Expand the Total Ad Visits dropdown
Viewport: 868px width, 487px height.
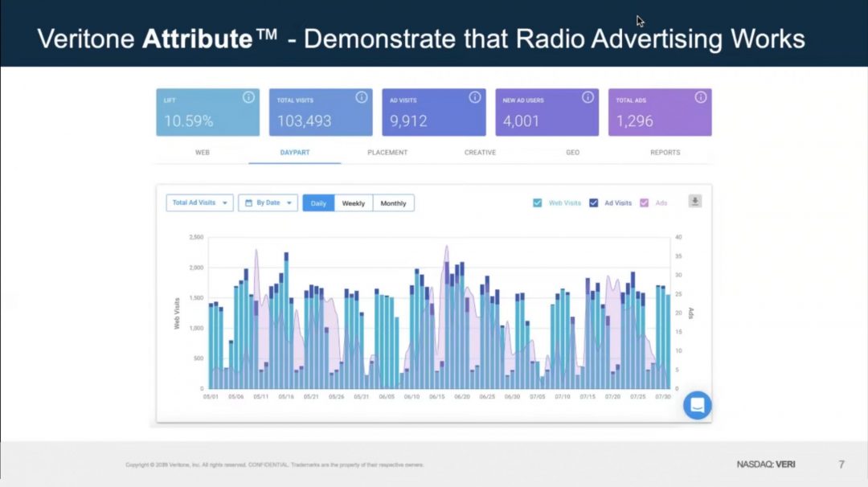click(200, 203)
